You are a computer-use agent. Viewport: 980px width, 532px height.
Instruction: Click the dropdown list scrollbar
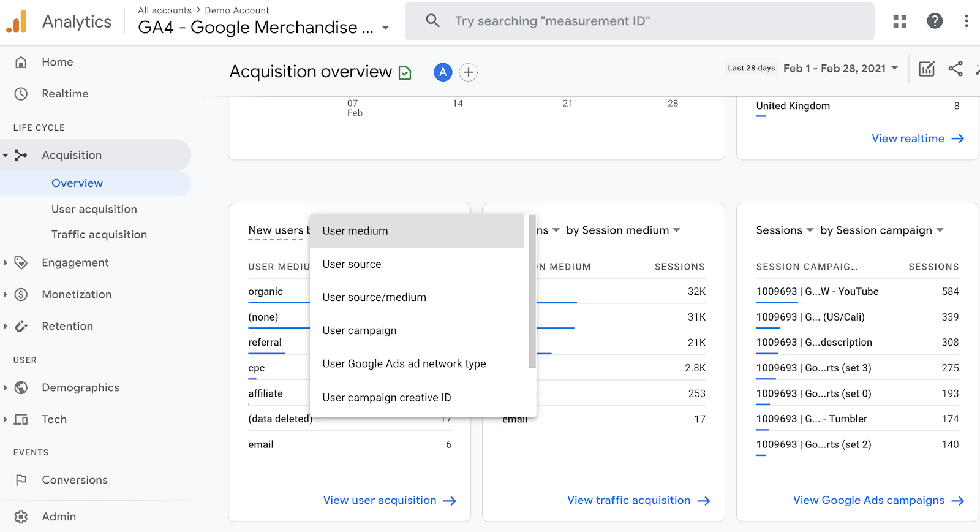tap(532, 291)
